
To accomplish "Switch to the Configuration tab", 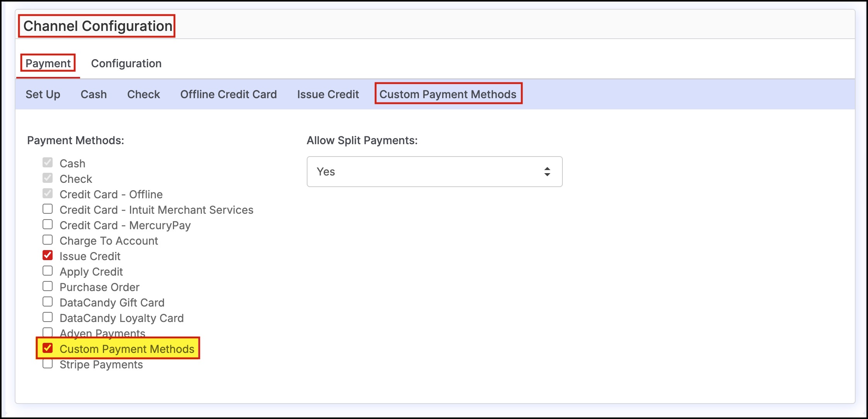I will point(126,63).
